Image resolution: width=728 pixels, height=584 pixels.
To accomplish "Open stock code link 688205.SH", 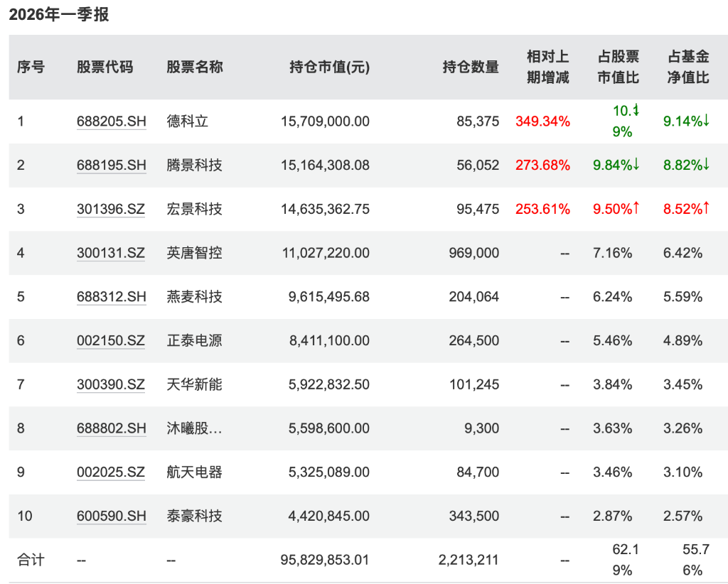I will 111,121.
